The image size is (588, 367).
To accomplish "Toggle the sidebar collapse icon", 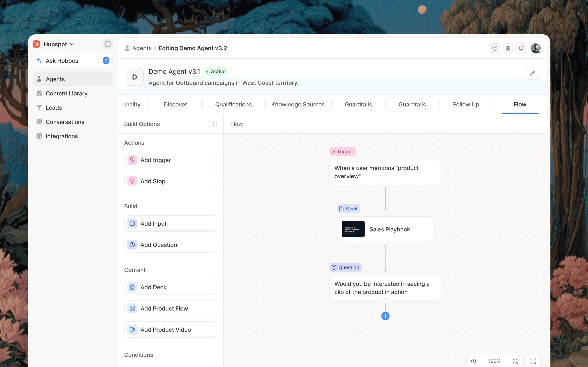I will 108,44.
